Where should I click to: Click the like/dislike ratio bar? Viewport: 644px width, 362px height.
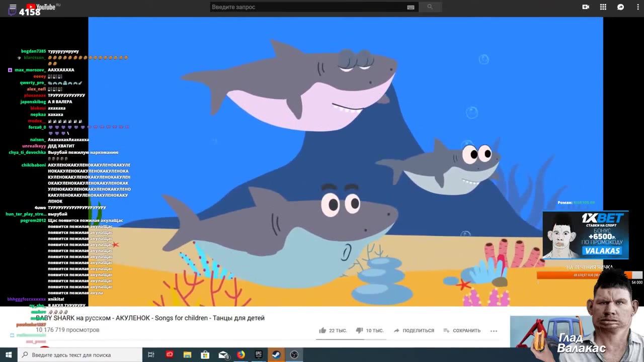pos(350,339)
